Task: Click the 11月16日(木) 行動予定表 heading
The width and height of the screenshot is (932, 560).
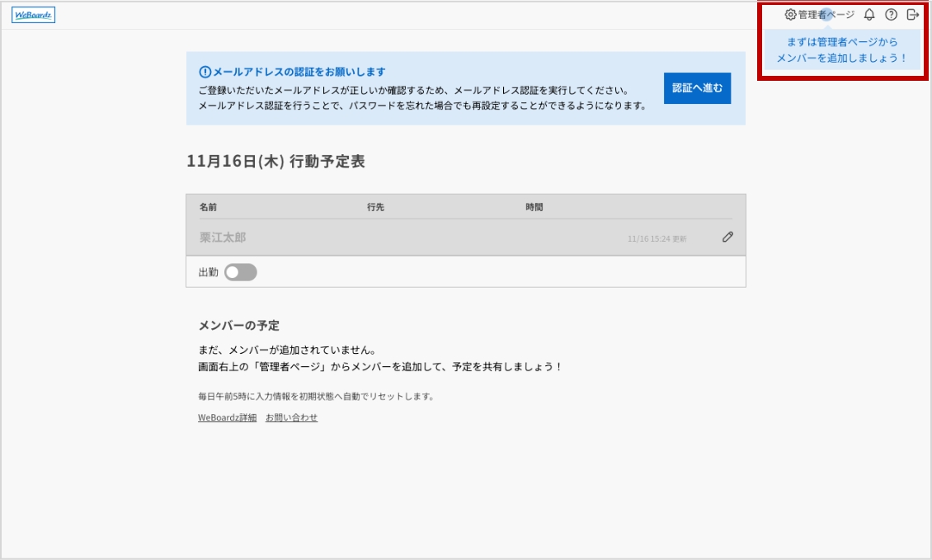Action: pyautogui.click(x=275, y=161)
